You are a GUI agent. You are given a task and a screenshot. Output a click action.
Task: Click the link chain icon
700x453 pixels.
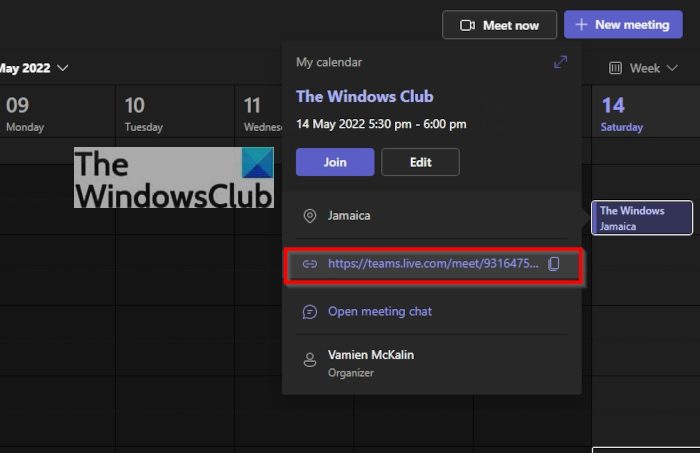pos(309,264)
